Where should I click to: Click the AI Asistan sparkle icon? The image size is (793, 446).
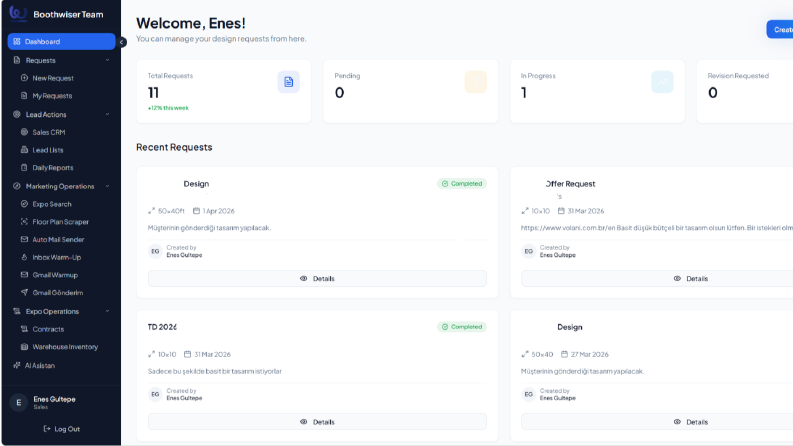click(x=17, y=365)
